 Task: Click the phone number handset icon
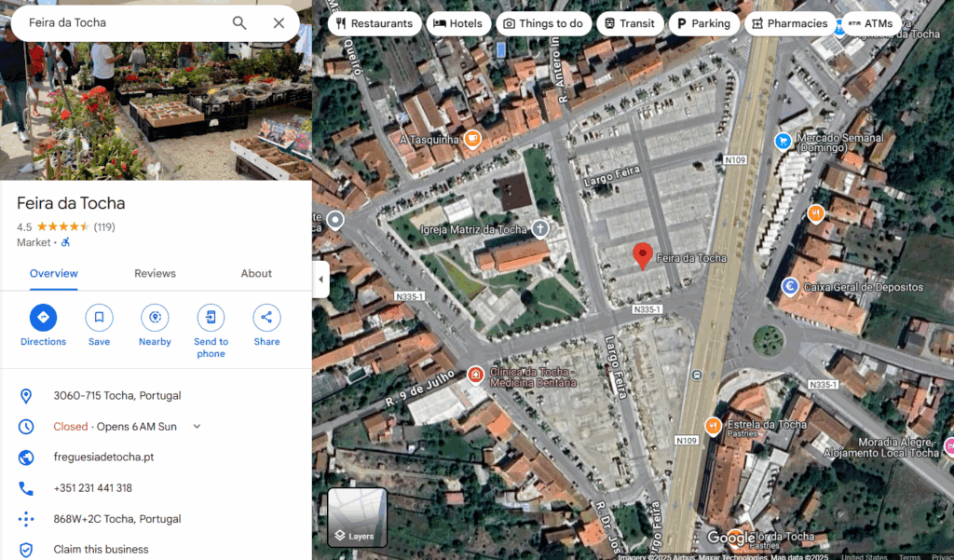(x=26, y=488)
